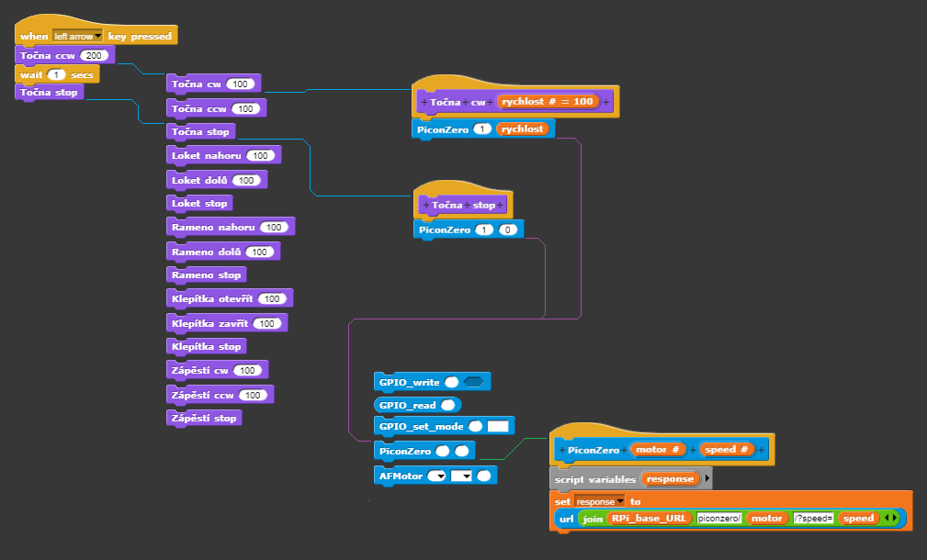Select the GPIO_write block
927x560 pixels.
(x=432, y=383)
